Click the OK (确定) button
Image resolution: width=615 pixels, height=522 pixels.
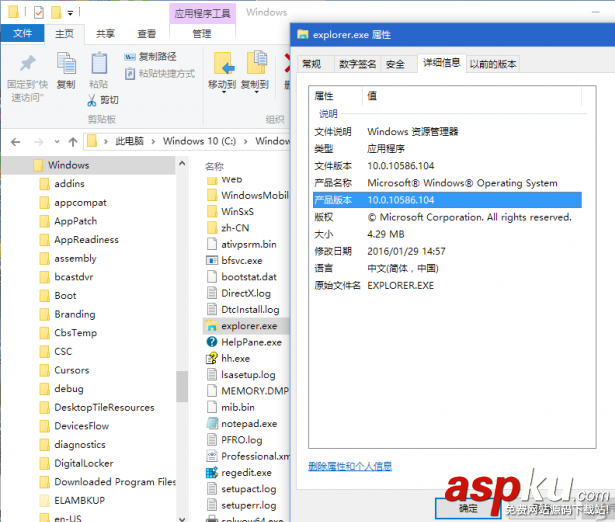coord(468,508)
